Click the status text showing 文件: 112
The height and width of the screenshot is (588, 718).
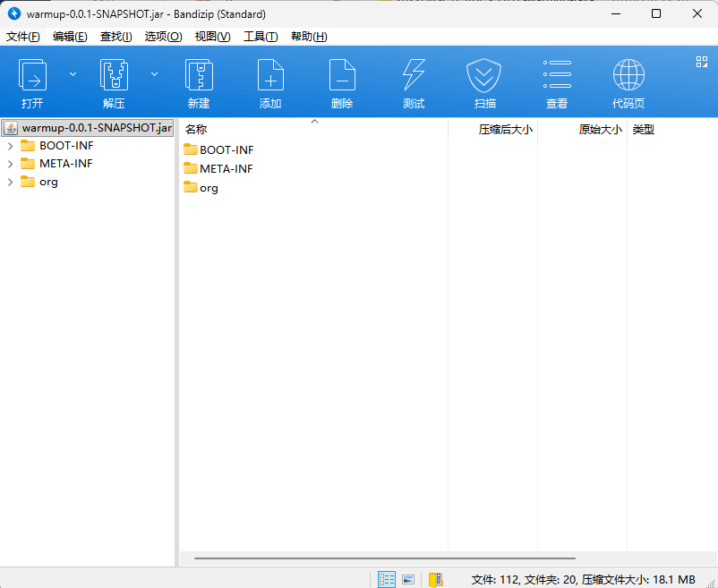(583, 580)
